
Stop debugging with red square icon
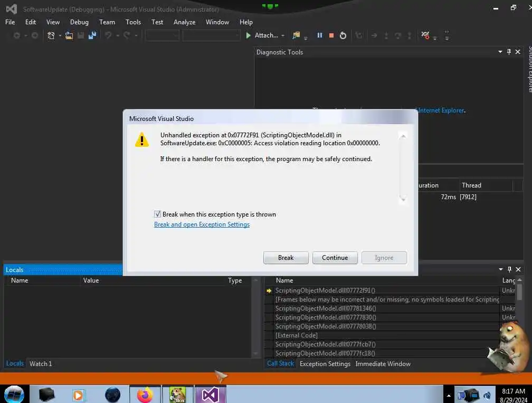331,35
